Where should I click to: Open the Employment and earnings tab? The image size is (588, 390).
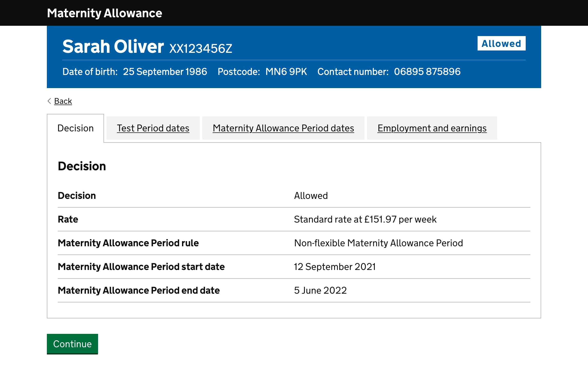point(432,128)
